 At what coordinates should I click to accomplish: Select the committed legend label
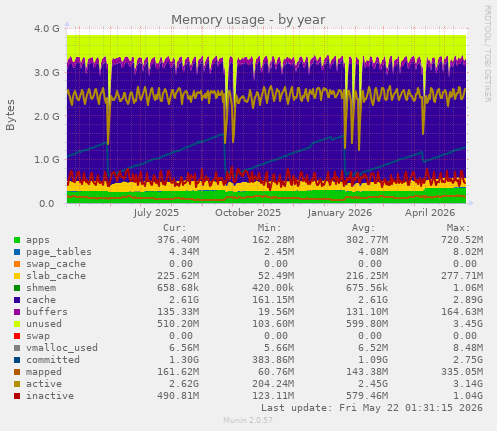pyautogui.click(x=53, y=360)
